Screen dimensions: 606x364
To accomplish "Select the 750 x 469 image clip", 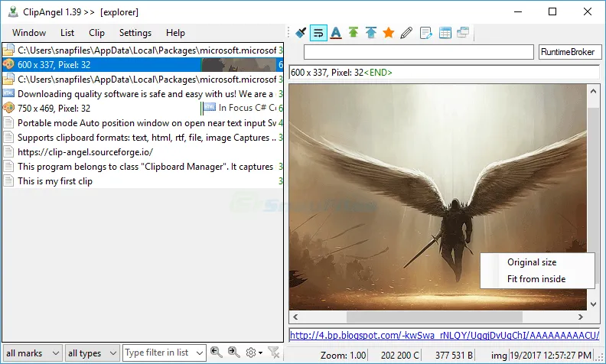I will (143, 108).
